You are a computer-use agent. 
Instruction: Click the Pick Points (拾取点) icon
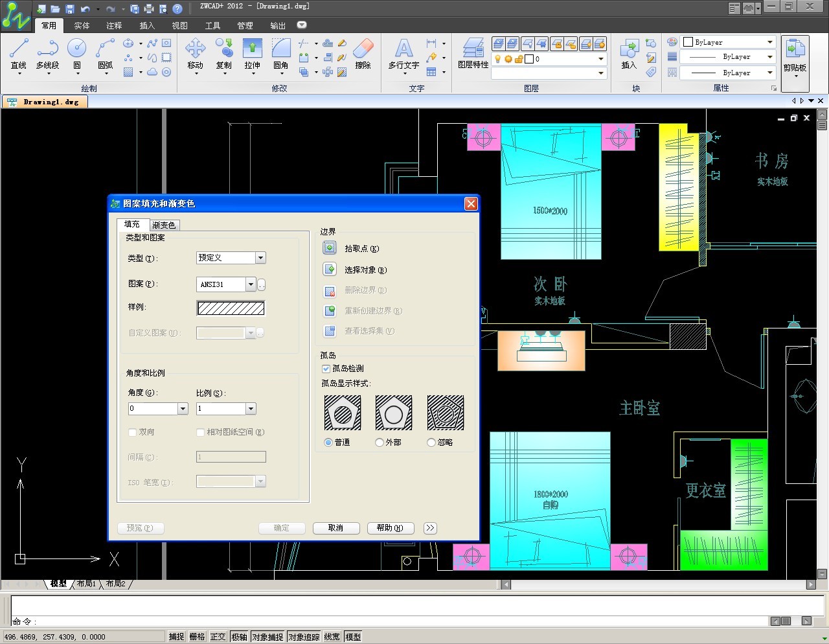(330, 248)
